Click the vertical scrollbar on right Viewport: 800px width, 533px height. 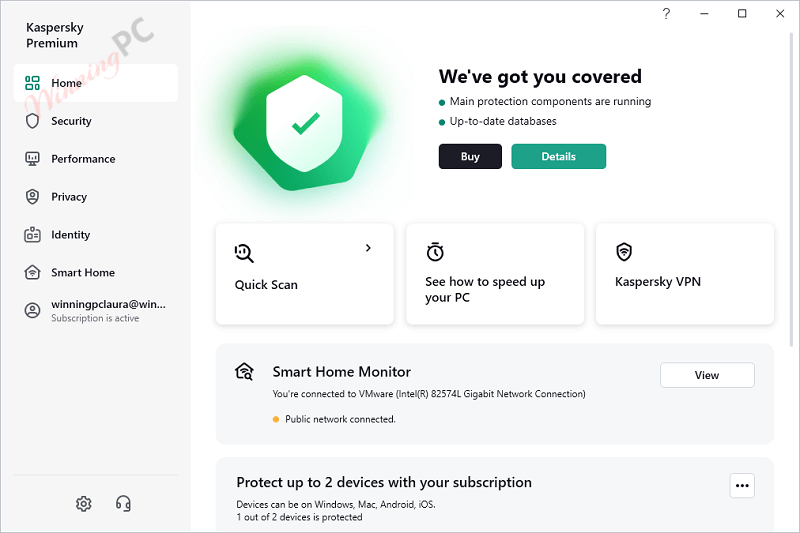(x=791, y=189)
